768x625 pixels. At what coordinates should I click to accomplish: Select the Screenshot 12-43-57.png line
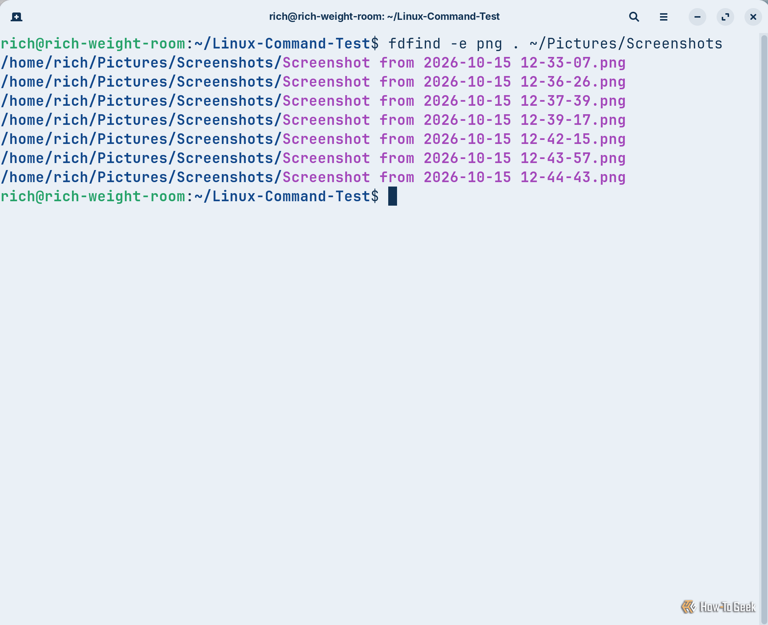tap(313, 158)
